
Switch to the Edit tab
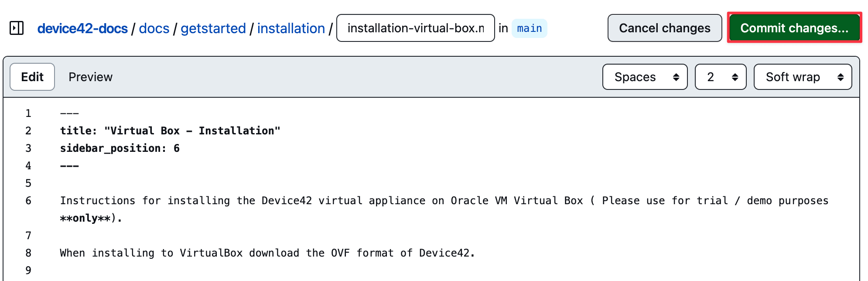click(32, 77)
